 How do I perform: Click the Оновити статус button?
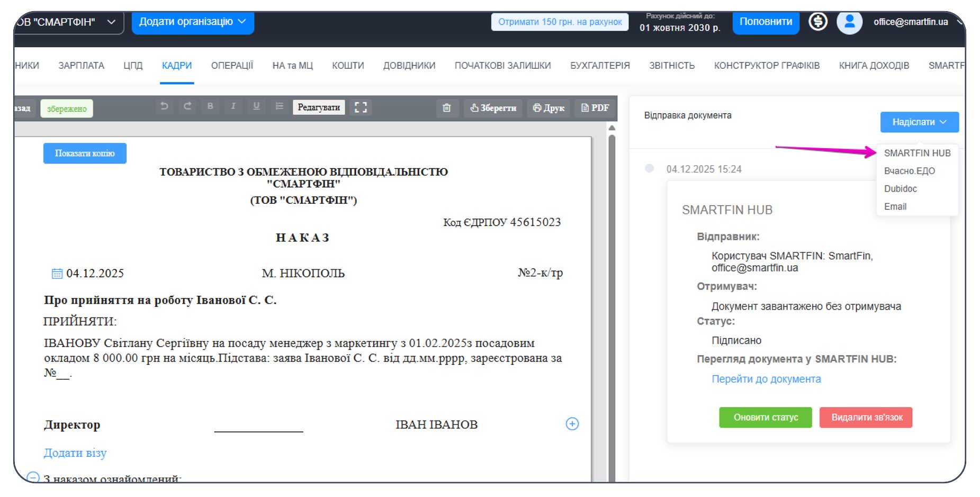pyautogui.click(x=765, y=418)
